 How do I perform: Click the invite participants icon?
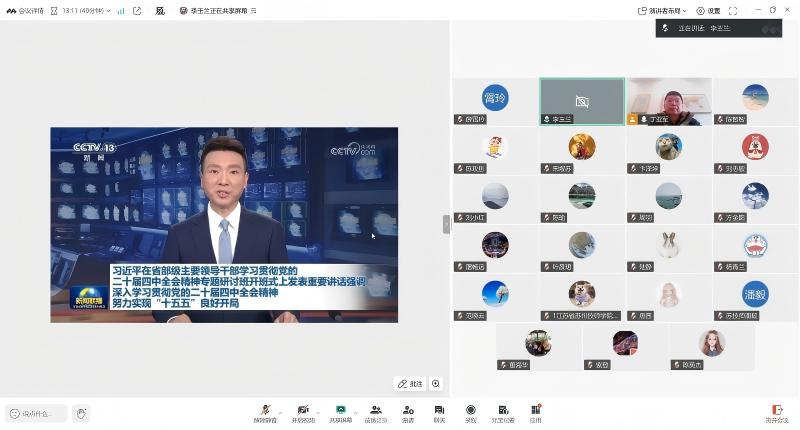coord(408,411)
